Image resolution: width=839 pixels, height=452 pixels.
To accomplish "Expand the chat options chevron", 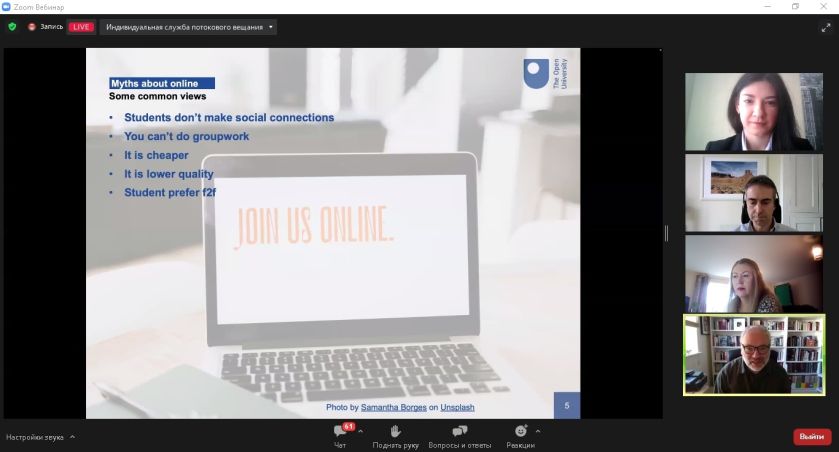I will coord(361,431).
